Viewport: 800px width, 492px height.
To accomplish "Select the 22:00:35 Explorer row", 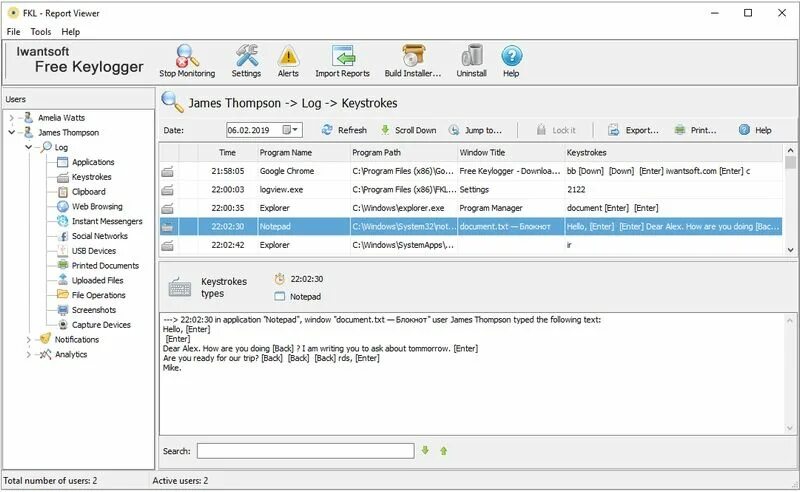I will pos(471,208).
